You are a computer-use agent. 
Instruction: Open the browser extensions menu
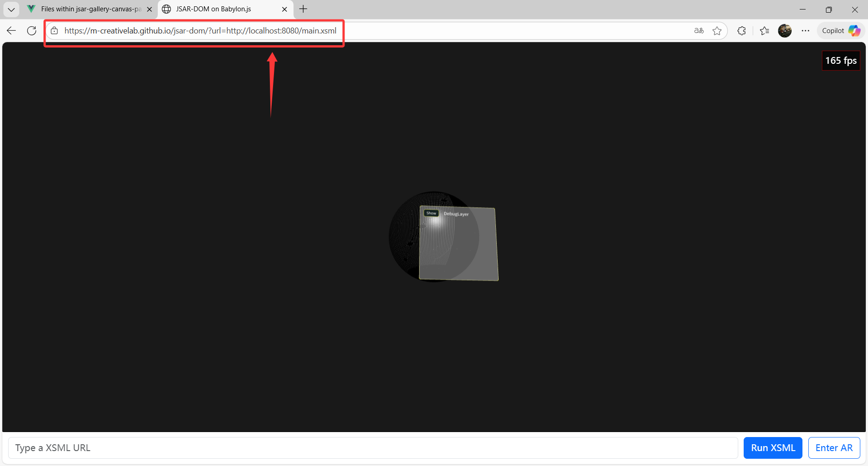click(x=741, y=31)
